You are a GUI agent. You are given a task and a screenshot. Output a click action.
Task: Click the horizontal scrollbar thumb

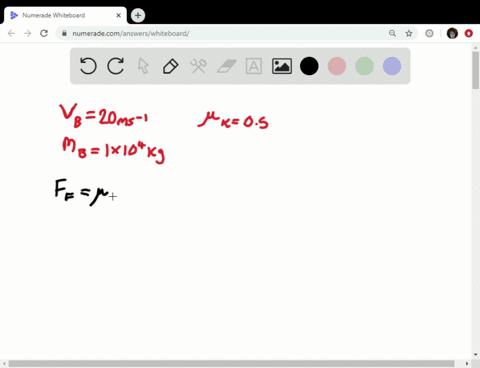coord(231,363)
